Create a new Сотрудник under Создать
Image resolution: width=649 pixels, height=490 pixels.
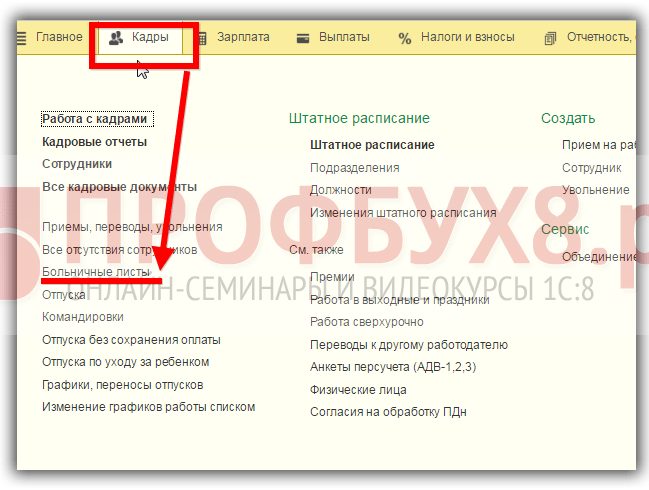pyautogui.click(x=591, y=168)
